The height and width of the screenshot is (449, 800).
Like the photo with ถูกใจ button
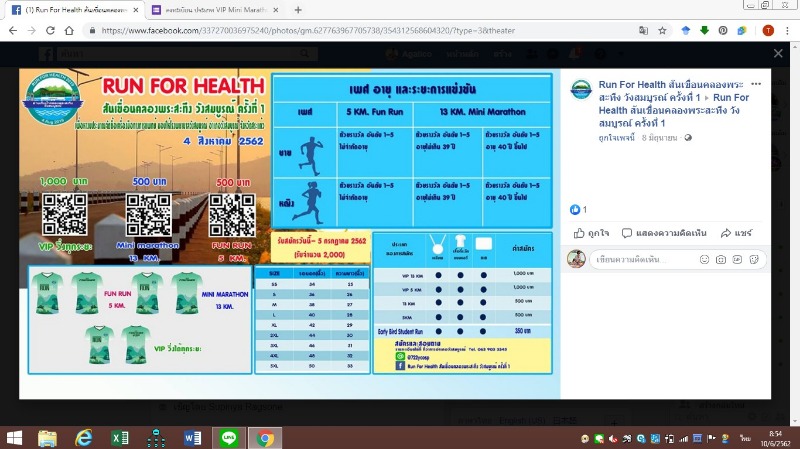click(x=591, y=233)
